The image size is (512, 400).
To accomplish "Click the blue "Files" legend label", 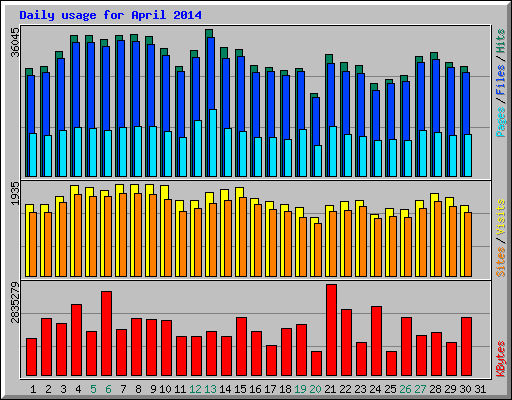I will (x=501, y=80).
